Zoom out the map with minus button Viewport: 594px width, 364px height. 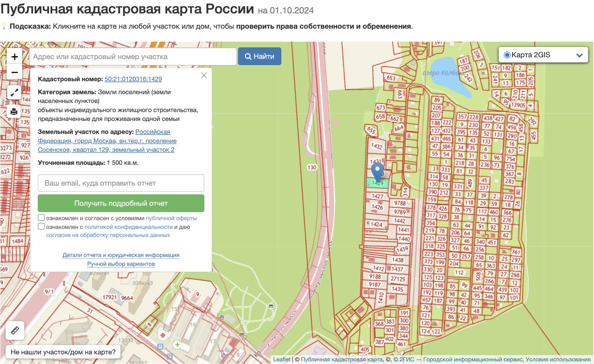coord(14,73)
